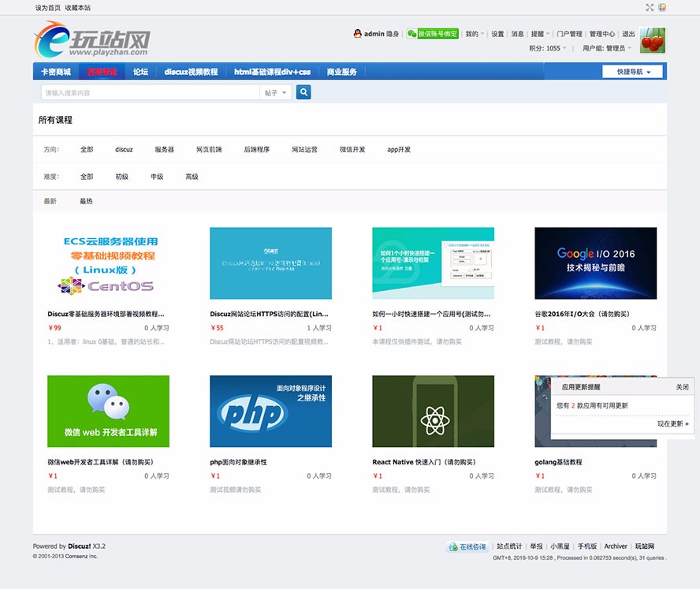The height and width of the screenshot is (589, 700).
Task: Click the golang基础教程 course title
Action: [558, 462]
